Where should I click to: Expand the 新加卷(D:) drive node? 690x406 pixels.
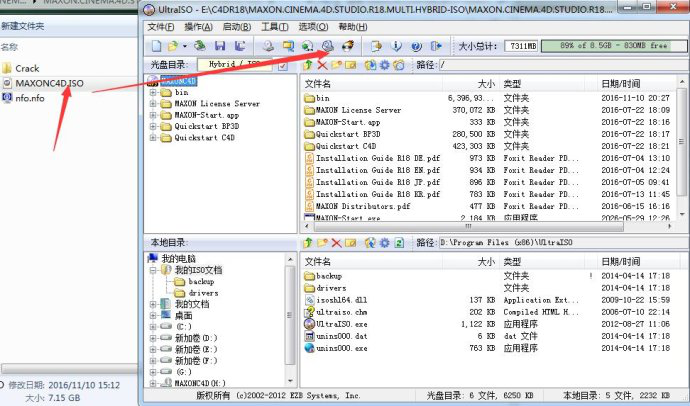click(x=153, y=338)
